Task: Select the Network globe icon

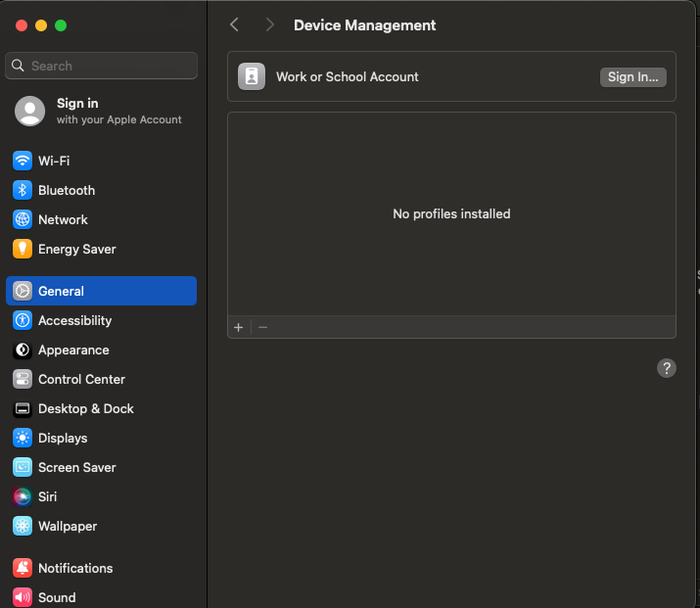Action: pos(23,219)
